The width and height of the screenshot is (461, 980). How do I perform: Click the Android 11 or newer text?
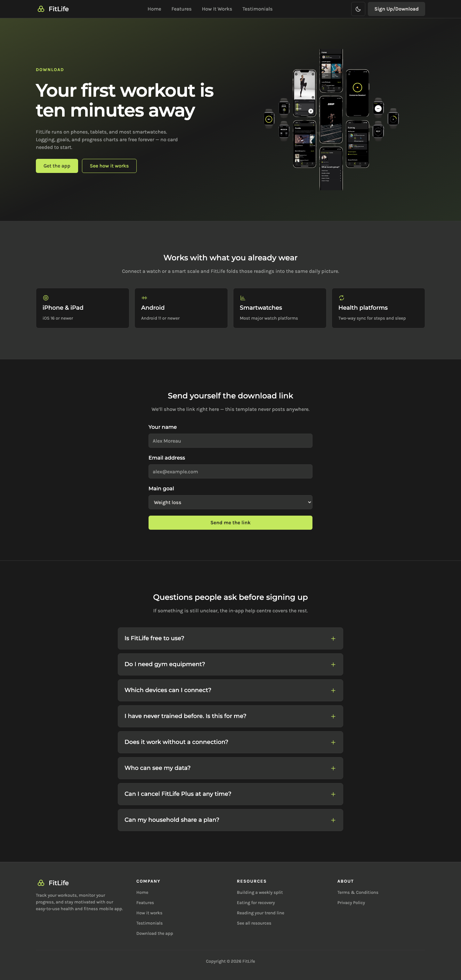(160, 318)
